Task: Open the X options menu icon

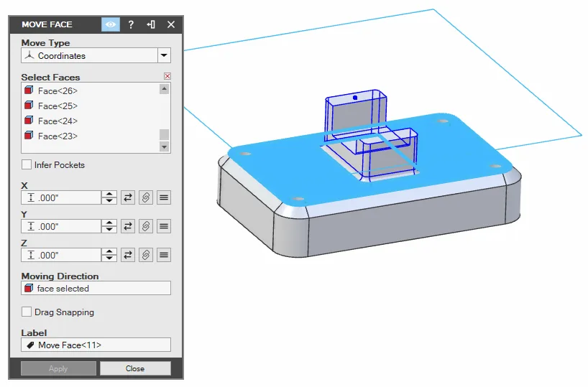Action: point(164,197)
